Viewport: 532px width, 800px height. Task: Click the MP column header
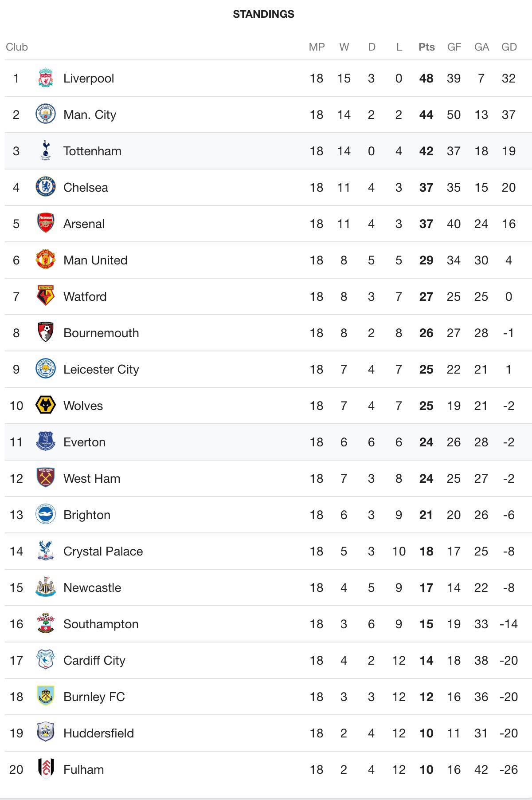(x=317, y=47)
